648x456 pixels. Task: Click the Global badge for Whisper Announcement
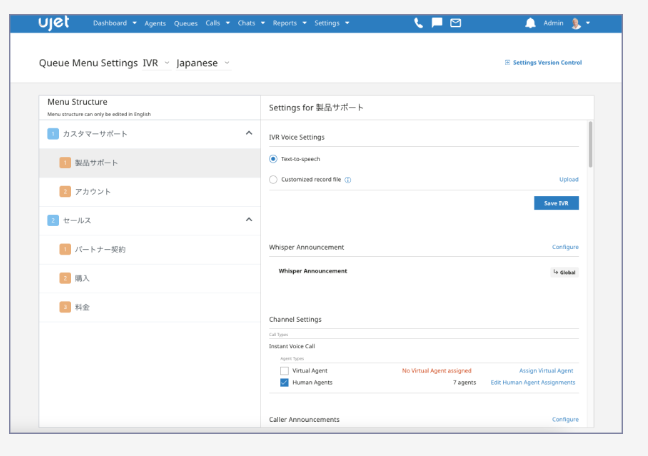coord(564,271)
